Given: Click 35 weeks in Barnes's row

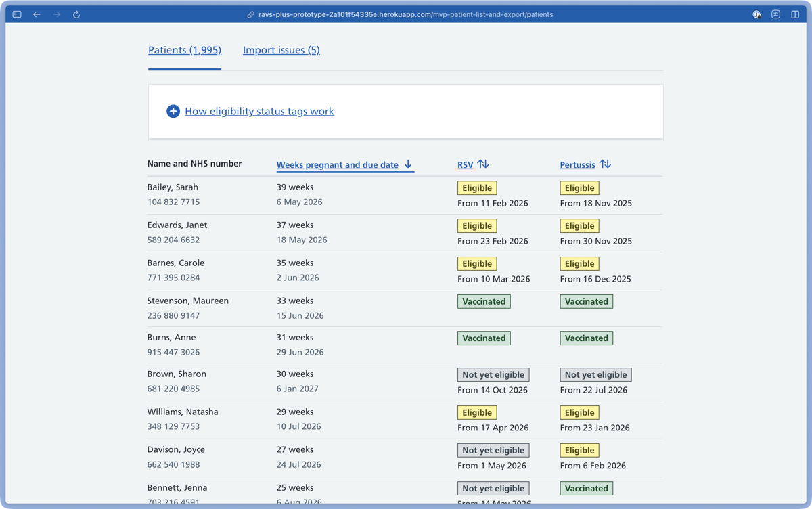Looking at the screenshot, I should click(295, 263).
